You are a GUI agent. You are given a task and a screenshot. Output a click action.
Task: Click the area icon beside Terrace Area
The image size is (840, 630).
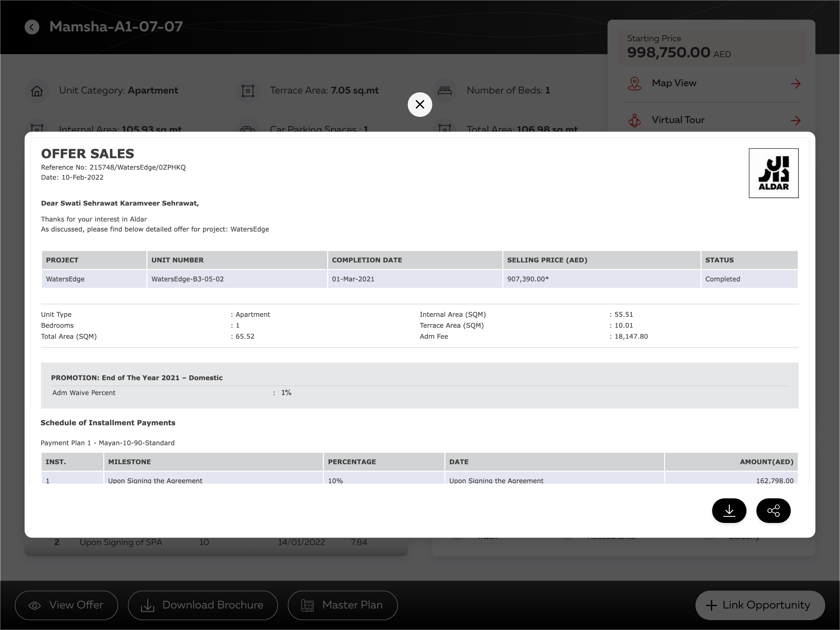(x=248, y=91)
